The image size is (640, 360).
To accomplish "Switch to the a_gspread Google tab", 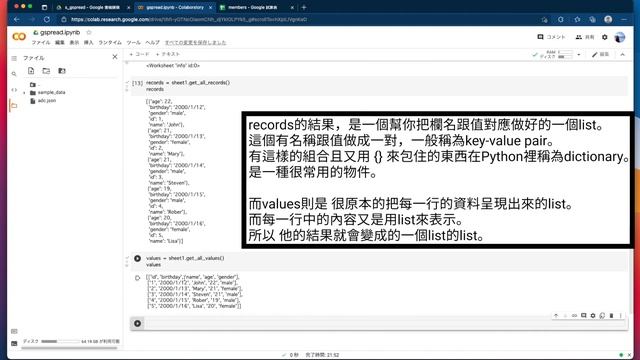I will (93, 7).
